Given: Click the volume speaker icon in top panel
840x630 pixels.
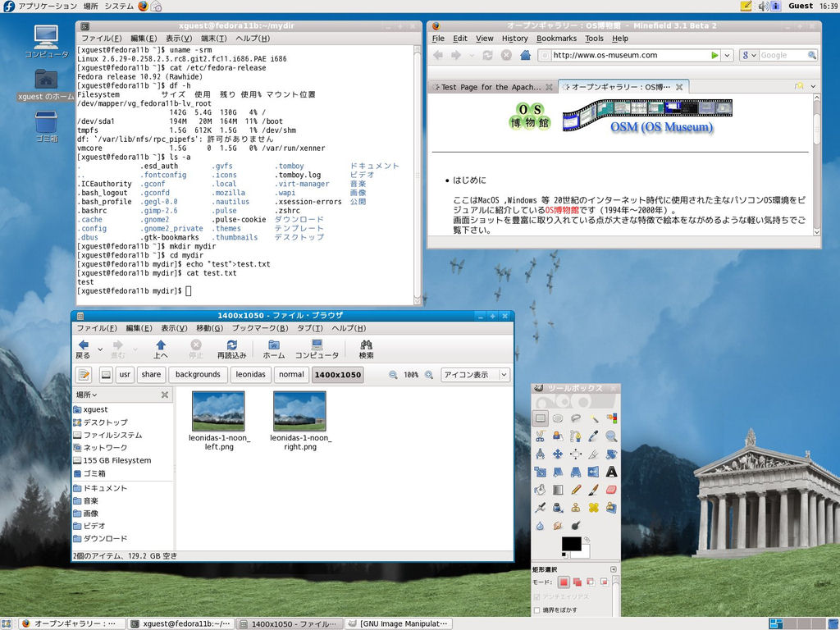Looking at the screenshot, I should [763, 6].
